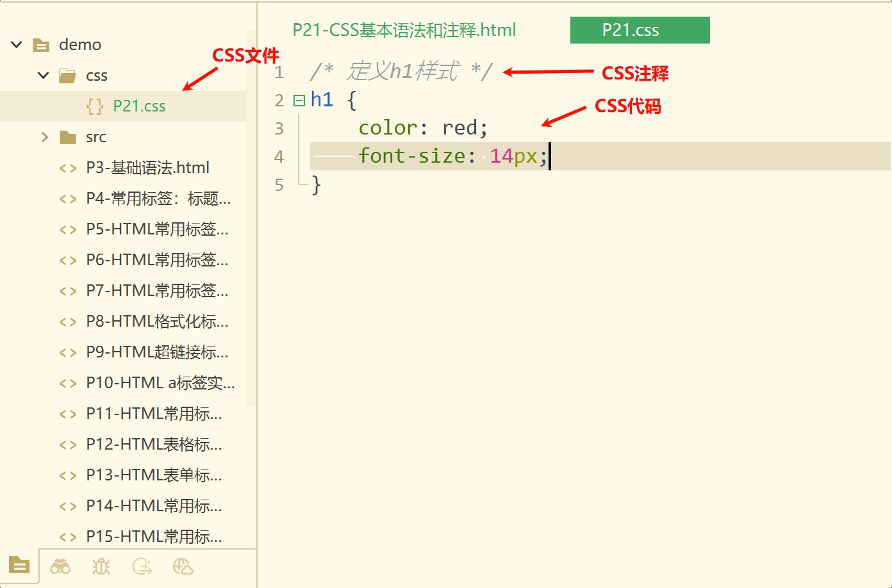892x588 pixels.
Task: Open the P13-HTML表单标 file
Action: coord(154,475)
